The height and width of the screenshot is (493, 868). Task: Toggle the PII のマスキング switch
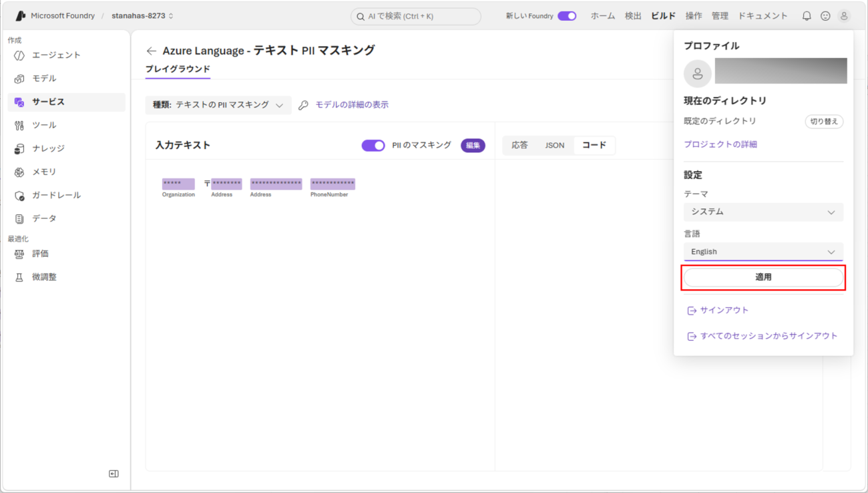tap(373, 145)
